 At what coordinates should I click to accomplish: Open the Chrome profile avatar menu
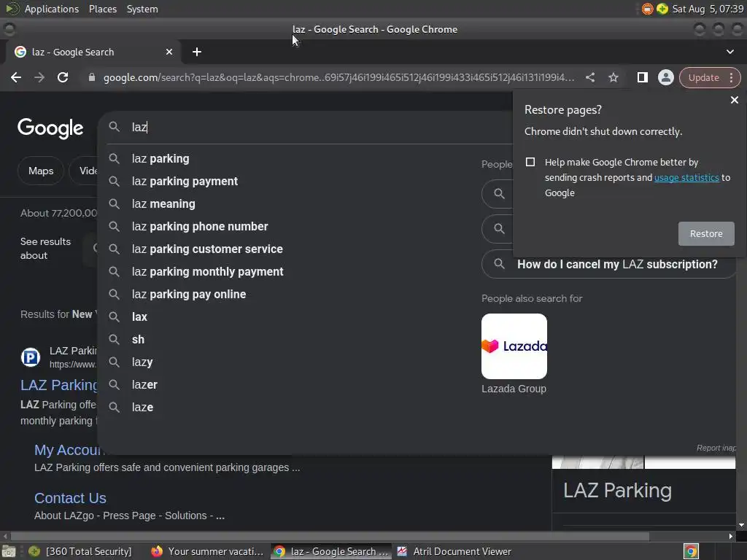(x=665, y=77)
